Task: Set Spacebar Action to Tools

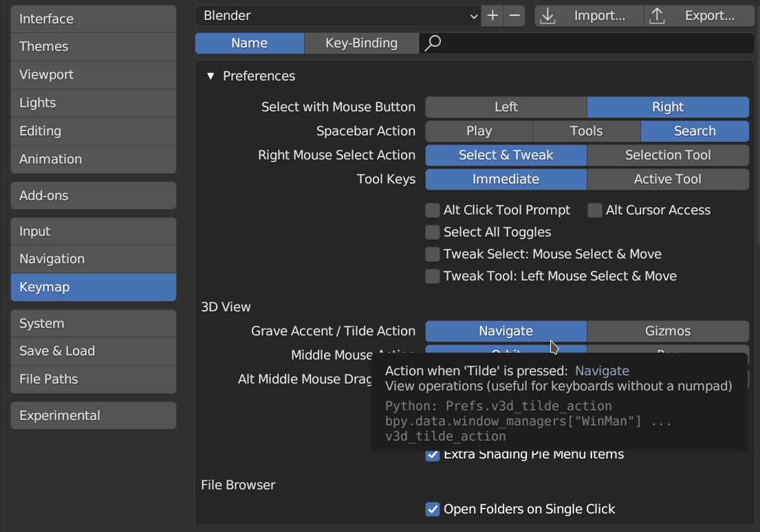Action: (586, 131)
